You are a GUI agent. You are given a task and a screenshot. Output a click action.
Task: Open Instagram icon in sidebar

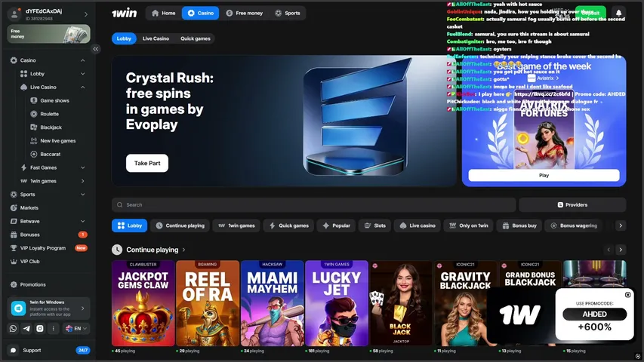(x=40, y=328)
